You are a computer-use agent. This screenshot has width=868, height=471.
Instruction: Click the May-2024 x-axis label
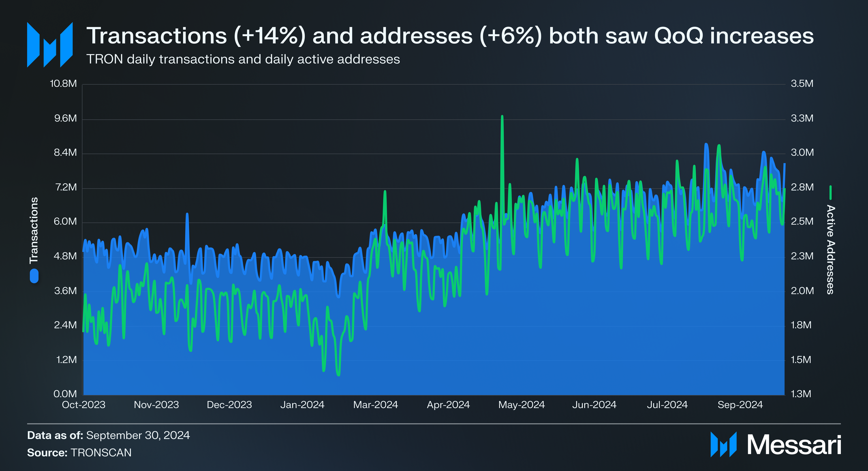[521, 405]
